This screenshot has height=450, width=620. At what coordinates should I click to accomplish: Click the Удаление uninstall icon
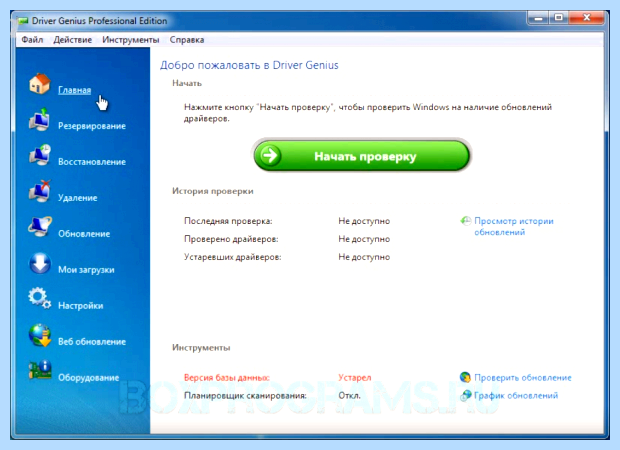click(x=40, y=191)
